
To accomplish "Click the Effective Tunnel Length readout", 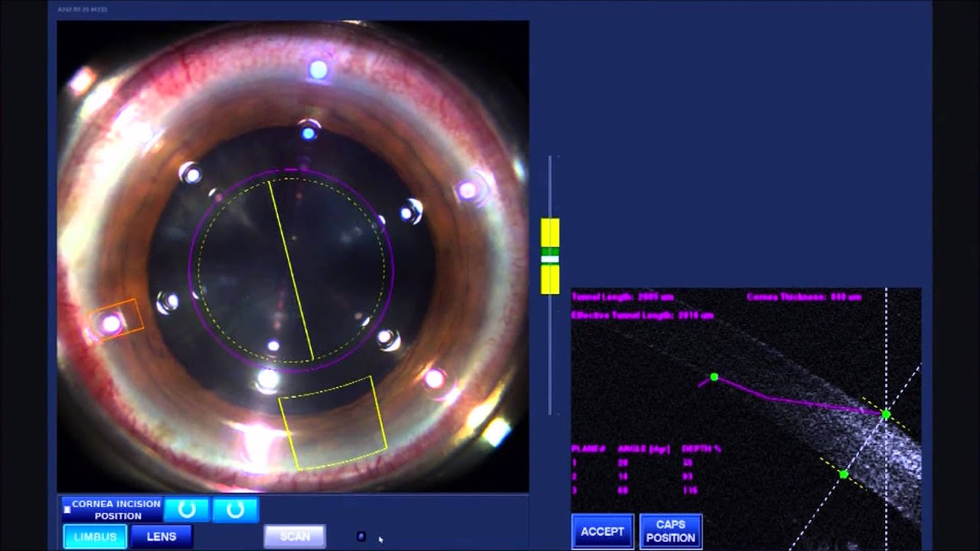I will (642, 315).
